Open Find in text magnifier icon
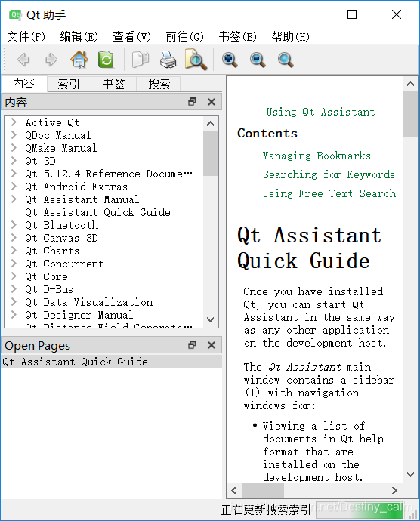This screenshot has height=521, width=420. coord(196,60)
